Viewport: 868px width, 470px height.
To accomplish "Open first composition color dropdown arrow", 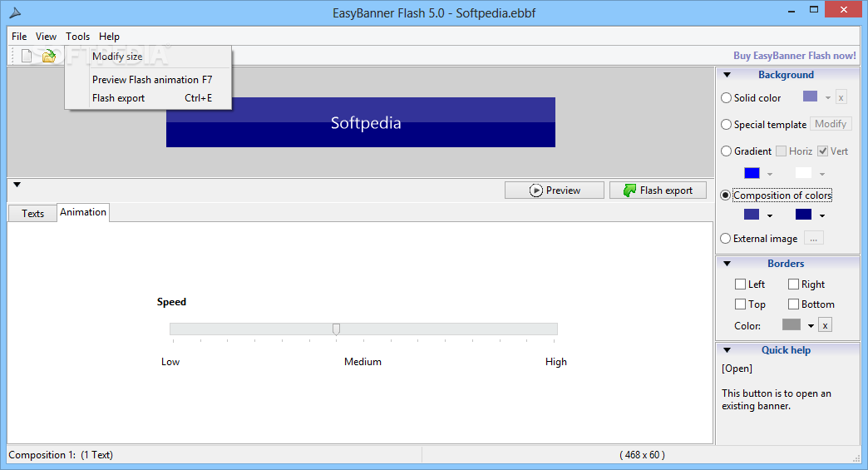I will tap(769, 216).
